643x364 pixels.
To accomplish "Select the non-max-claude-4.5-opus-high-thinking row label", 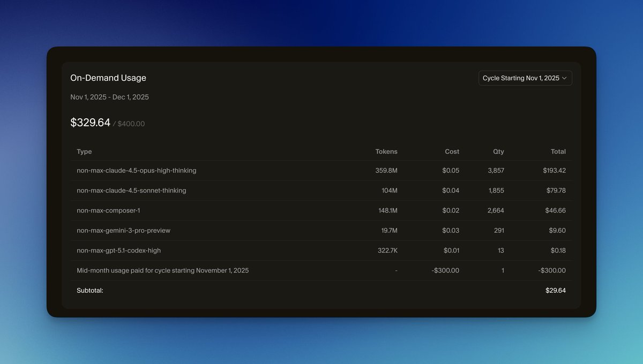I will (x=137, y=170).
